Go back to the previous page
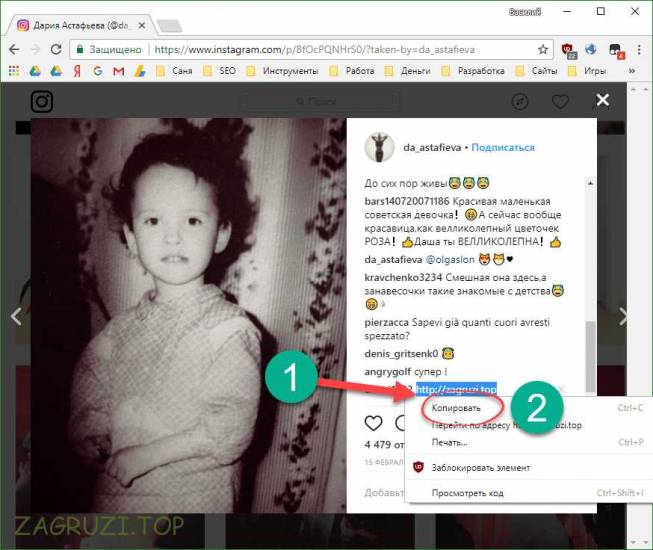Viewport: 653px width, 550px height. click(x=13, y=48)
